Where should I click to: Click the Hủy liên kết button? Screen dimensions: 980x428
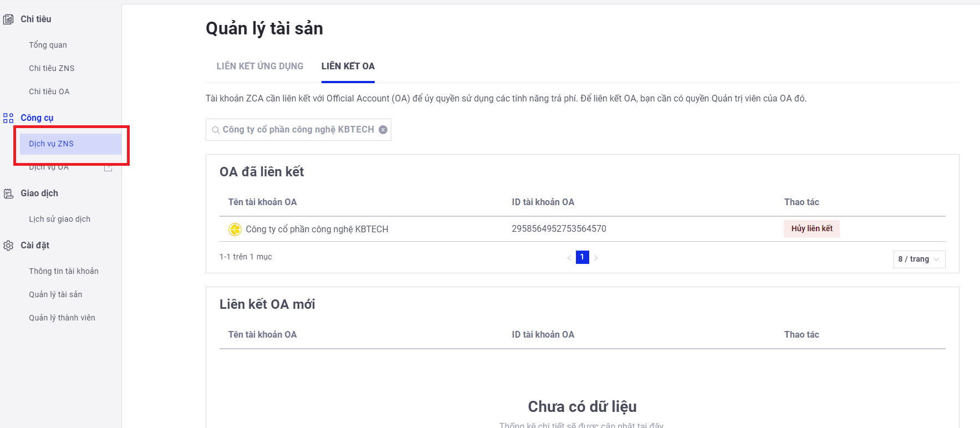(811, 229)
